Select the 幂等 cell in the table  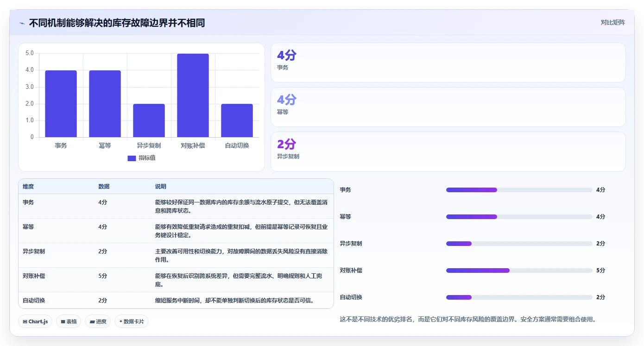coord(28,227)
